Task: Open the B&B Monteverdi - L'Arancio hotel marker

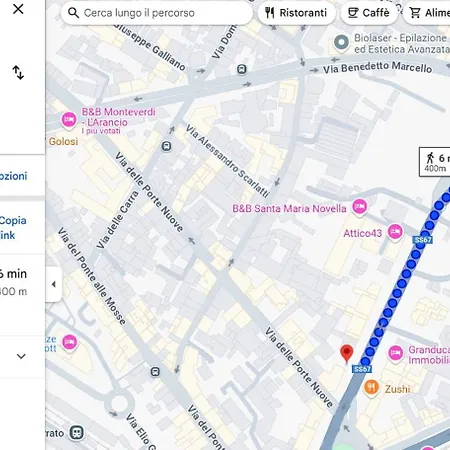Action: tap(69, 119)
